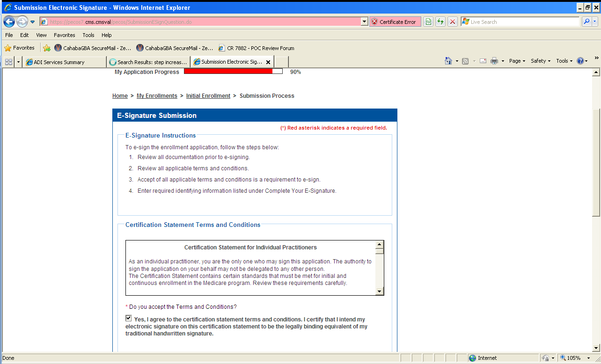Click the certification statement scroll-up arrow

(x=380, y=244)
